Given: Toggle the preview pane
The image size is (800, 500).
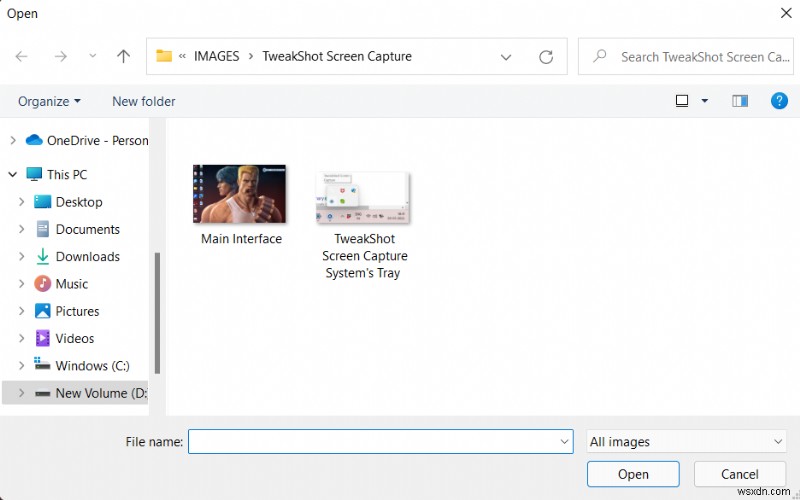Looking at the screenshot, I should click(740, 101).
